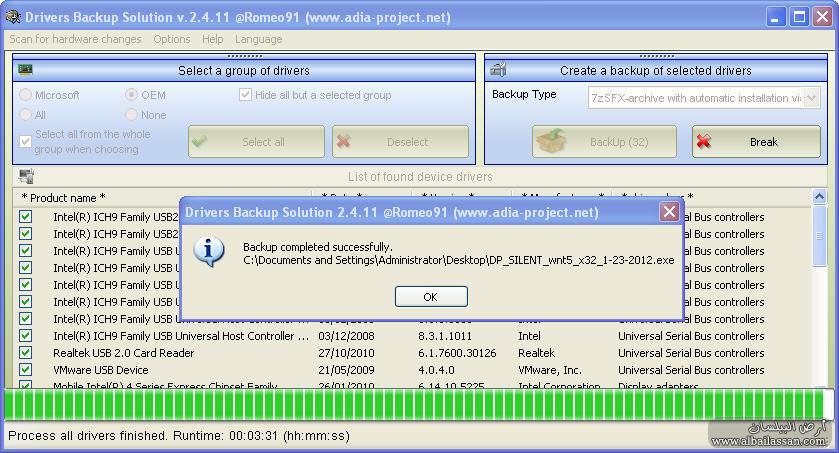Click the BackUp (32) button
The image size is (839, 453).
[604, 142]
